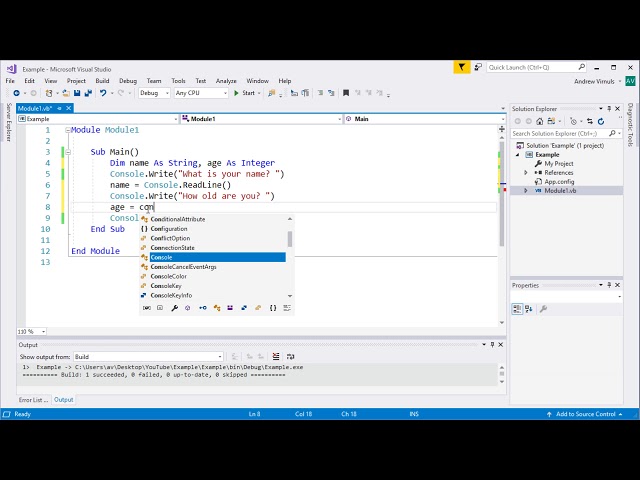
Task: Open the Main member navigation dropdown
Action: (425, 119)
